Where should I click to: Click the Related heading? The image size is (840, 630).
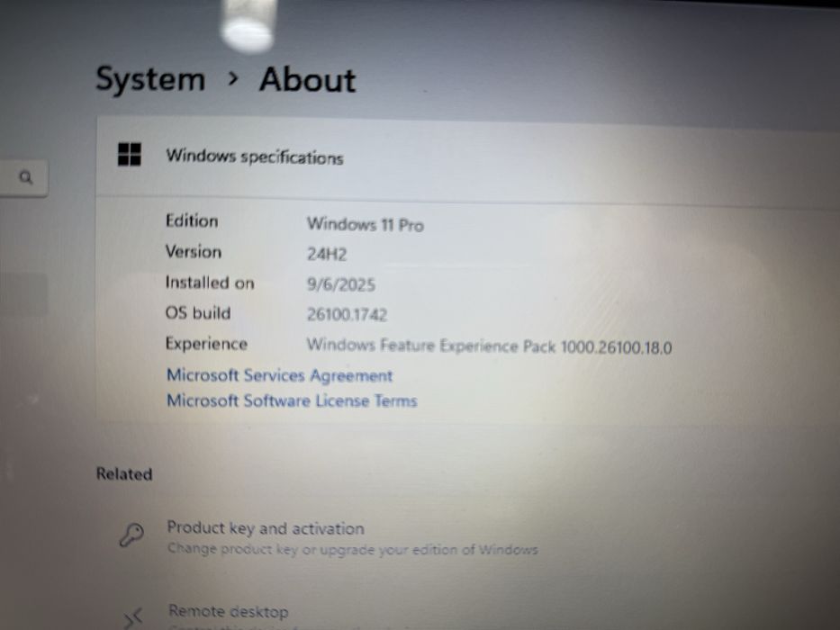[x=124, y=474]
